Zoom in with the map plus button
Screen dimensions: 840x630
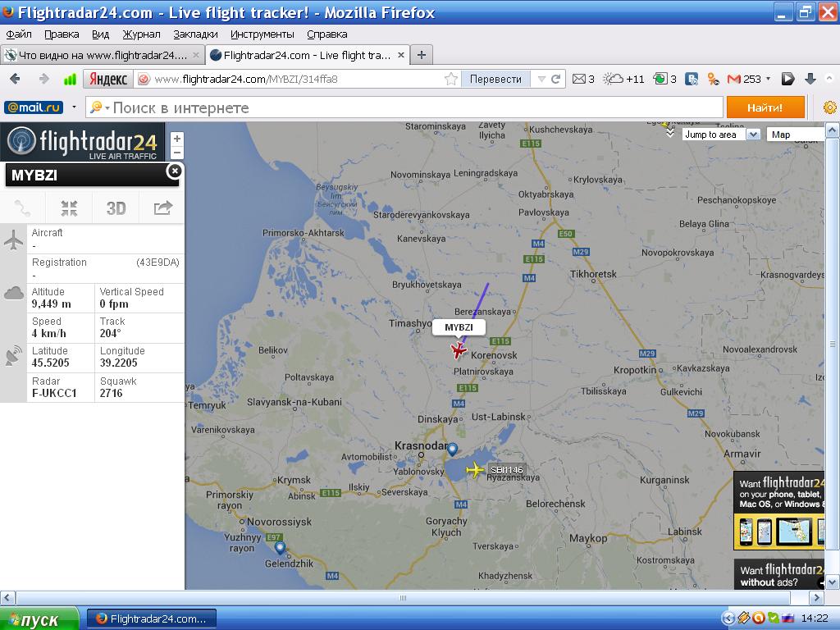tap(177, 139)
